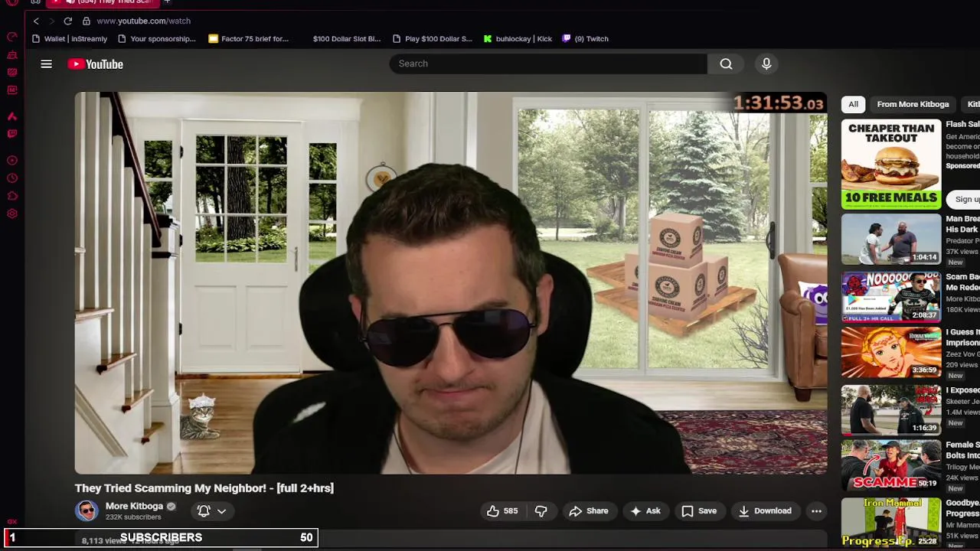Open a new tab with the plus button
The height and width of the screenshot is (551, 980).
click(x=167, y=2)
